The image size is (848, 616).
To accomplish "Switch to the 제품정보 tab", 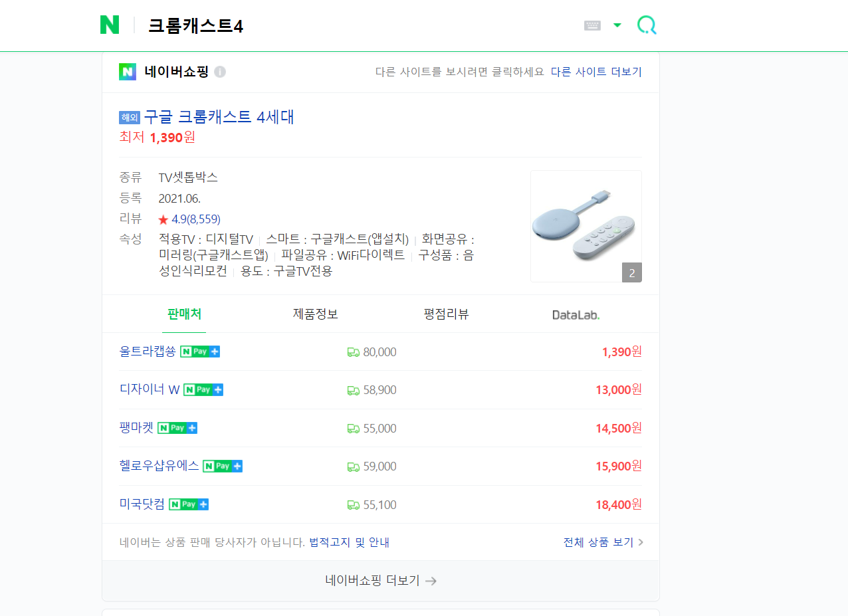I will (x=316, y=314).
